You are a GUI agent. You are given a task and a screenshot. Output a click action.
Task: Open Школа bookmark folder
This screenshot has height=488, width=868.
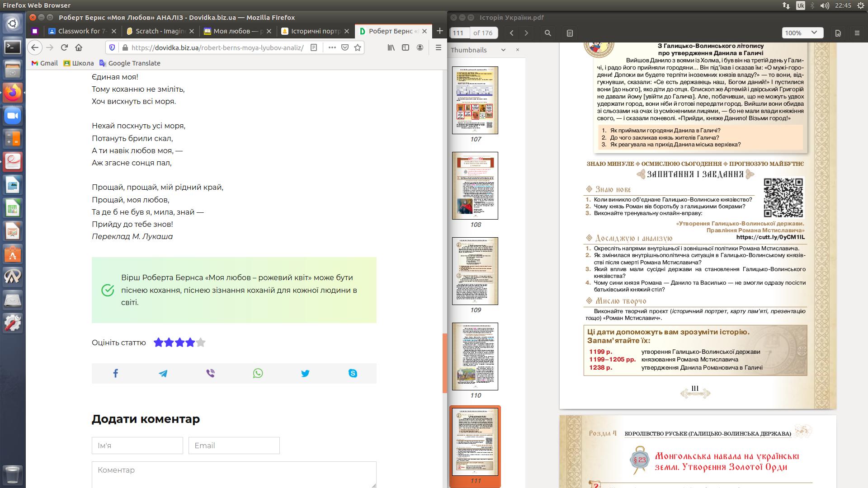(x=79, y=63)
